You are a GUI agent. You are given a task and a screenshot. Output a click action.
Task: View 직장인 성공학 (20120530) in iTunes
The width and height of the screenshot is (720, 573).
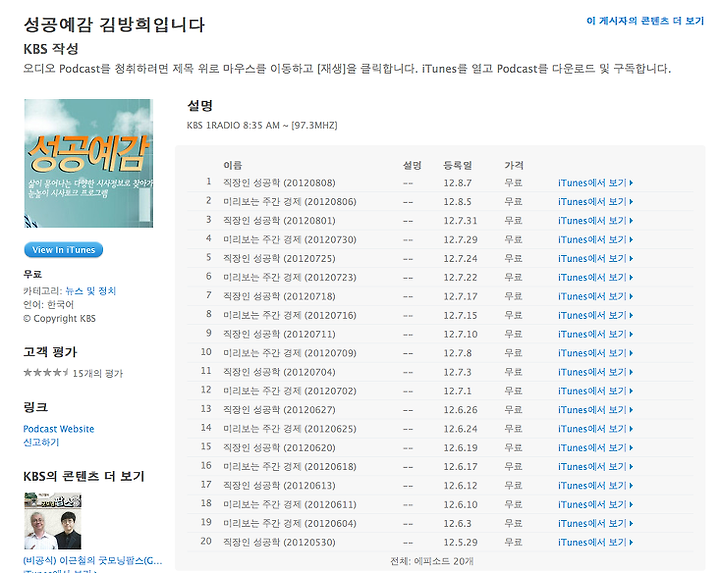[596, 542]
